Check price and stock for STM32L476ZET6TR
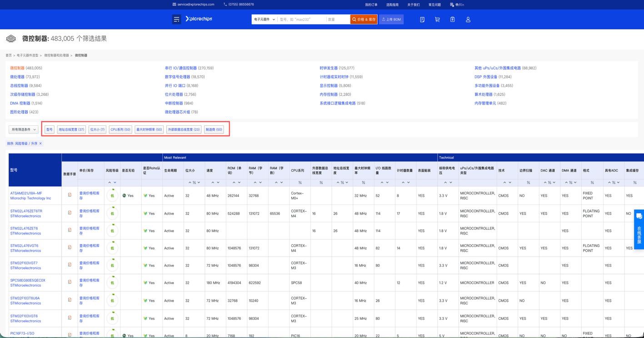This screenshot has width=644, height=338. coord(89,214)
